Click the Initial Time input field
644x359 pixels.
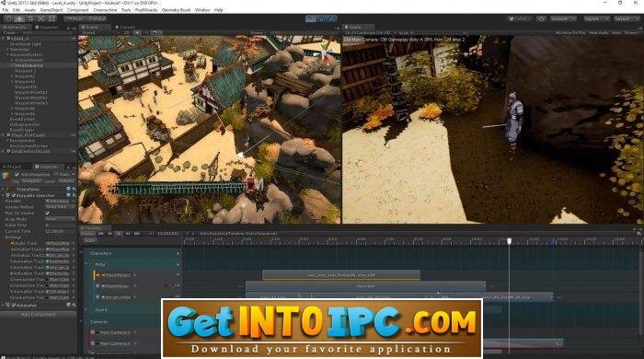click(x=60, y=226)
